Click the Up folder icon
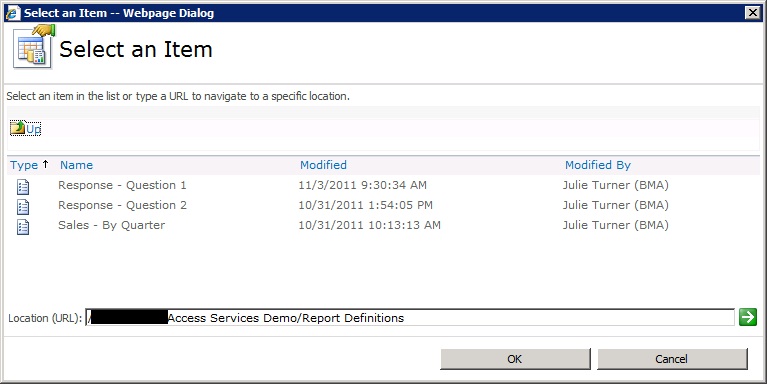This screenshot has height=384, width=767. [x=18, y=128]
